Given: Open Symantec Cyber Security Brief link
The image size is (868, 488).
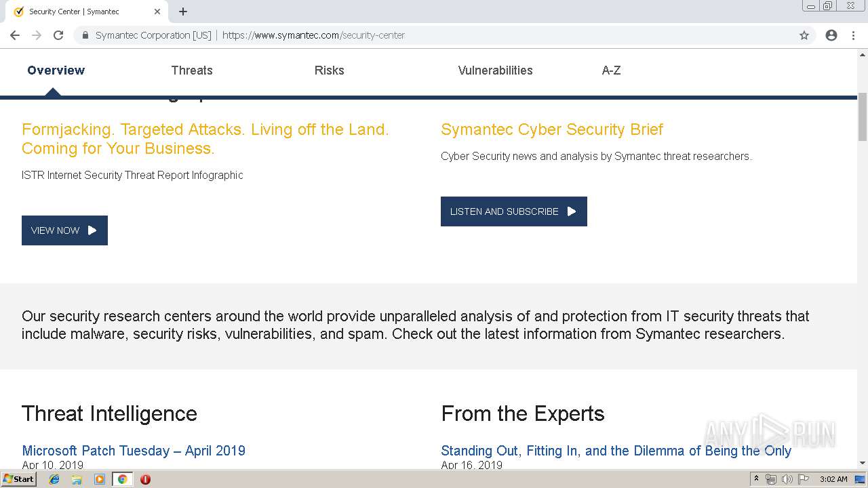Looking at the screenshot, I should click(x=552, y=129).
